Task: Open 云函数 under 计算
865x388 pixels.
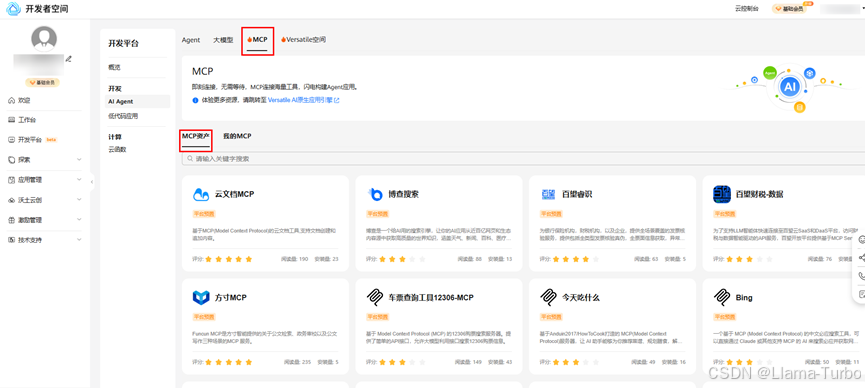Action: (118, 149)
